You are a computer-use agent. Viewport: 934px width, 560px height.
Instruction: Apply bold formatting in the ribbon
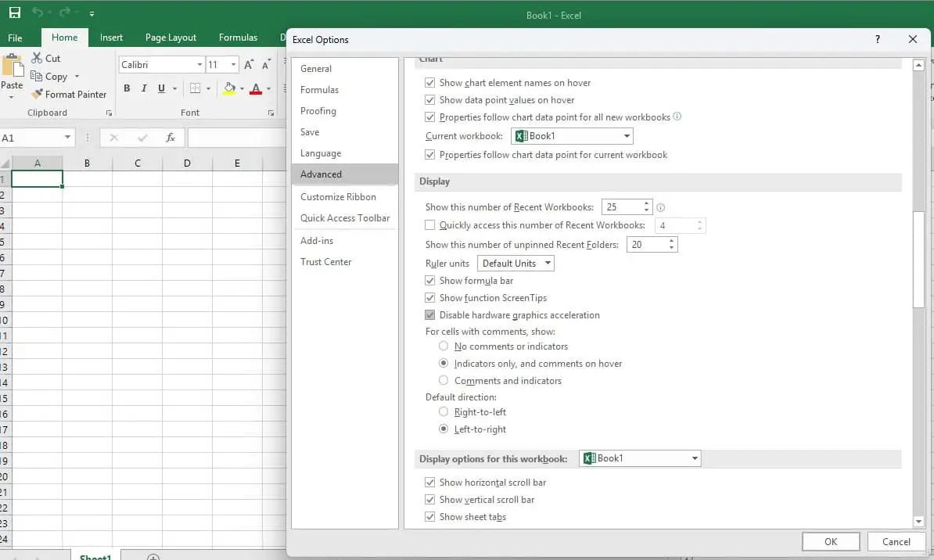[x=127, y=88]
